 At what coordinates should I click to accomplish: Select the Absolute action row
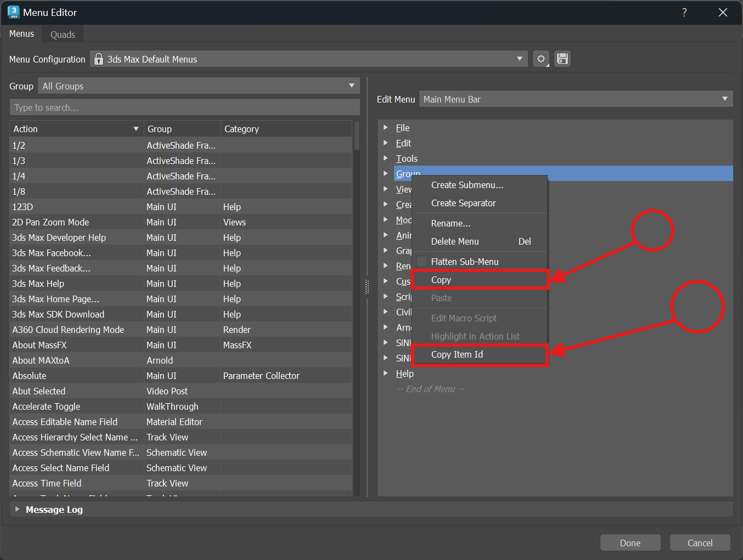pyautogui.click(x=181, y=376)
